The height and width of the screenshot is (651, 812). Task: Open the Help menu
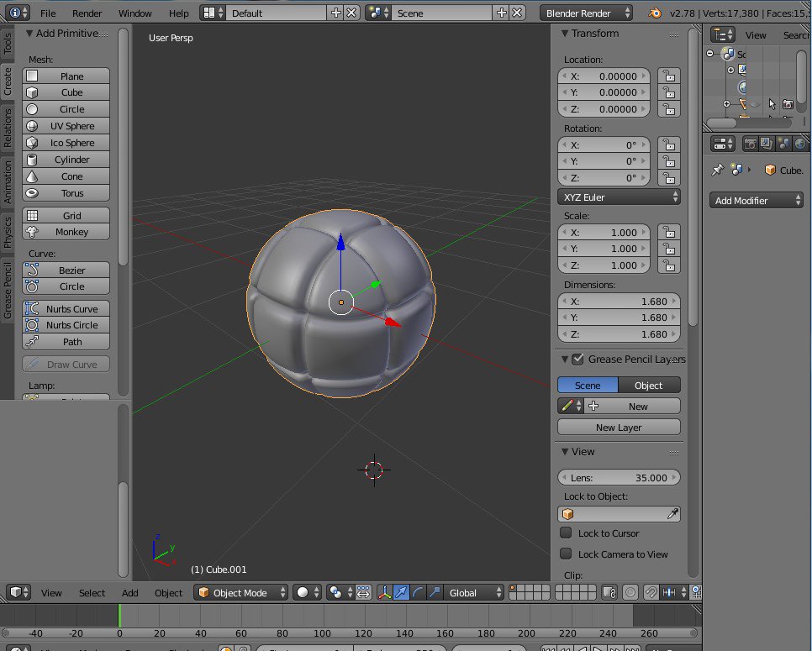179,13
